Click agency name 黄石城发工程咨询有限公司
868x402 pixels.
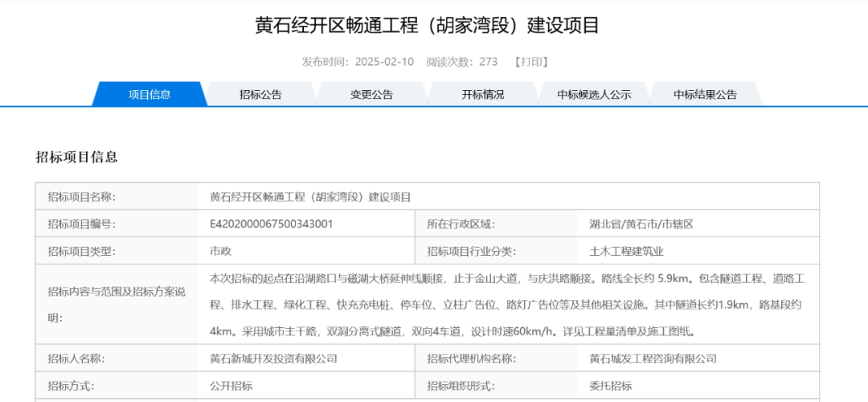coord(653,359)
